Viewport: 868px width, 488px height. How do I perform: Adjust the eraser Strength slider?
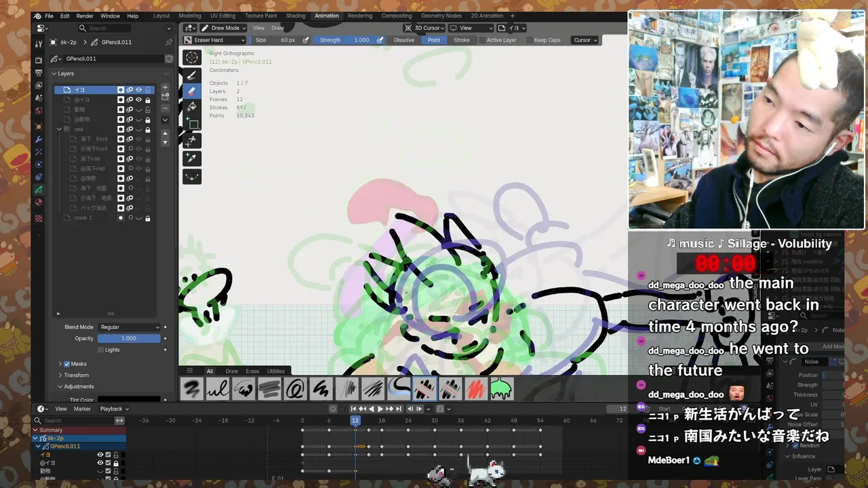pos(344,40)
